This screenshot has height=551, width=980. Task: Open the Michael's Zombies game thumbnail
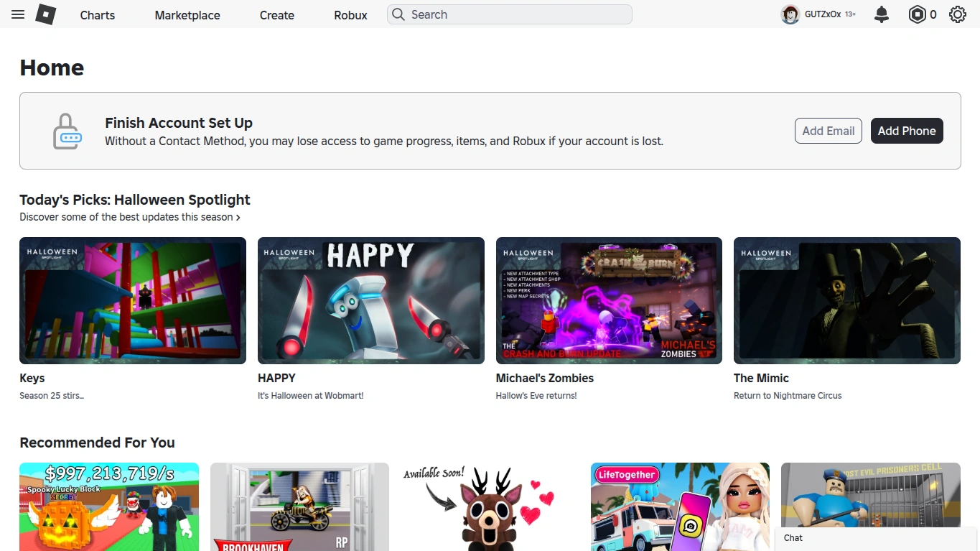(609, 300)
